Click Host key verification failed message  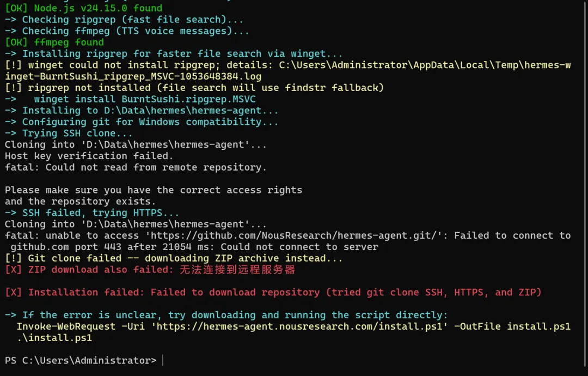click(89, 156)
